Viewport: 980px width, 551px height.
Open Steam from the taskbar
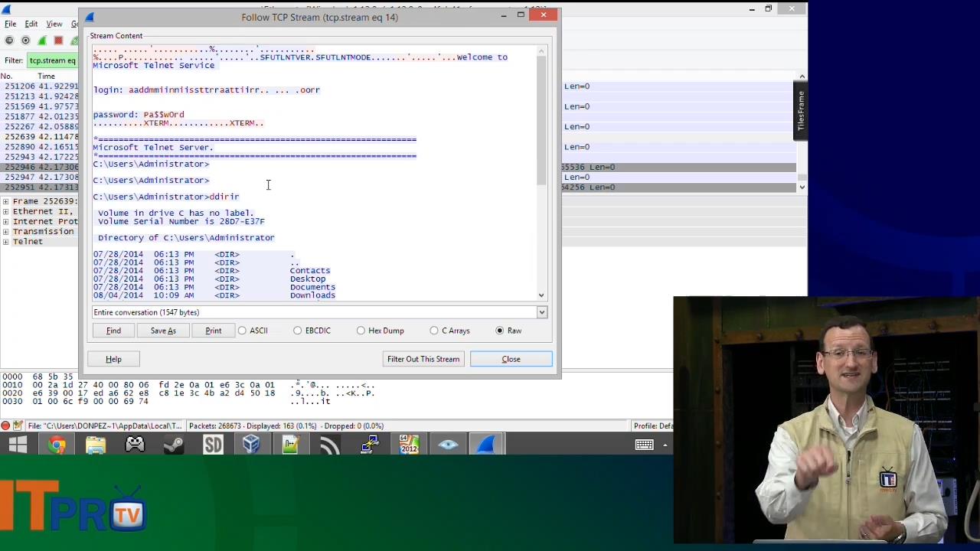[x=174, y=445]
